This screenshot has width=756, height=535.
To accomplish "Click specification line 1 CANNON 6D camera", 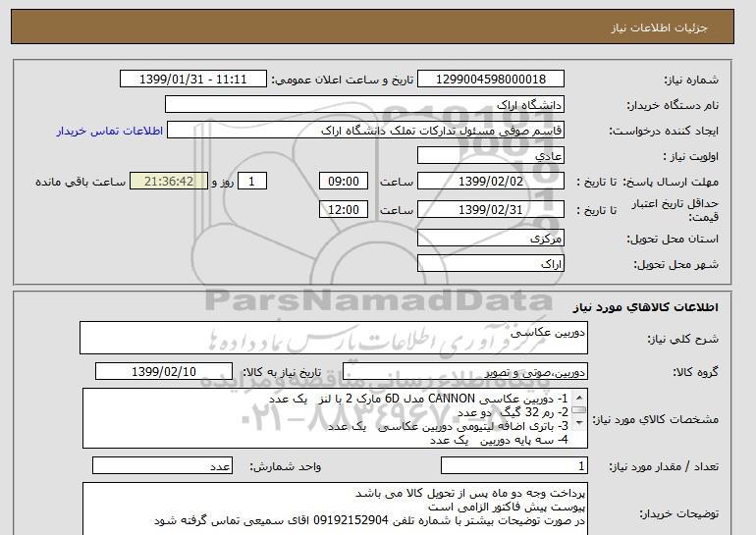I will pos(418,399).
